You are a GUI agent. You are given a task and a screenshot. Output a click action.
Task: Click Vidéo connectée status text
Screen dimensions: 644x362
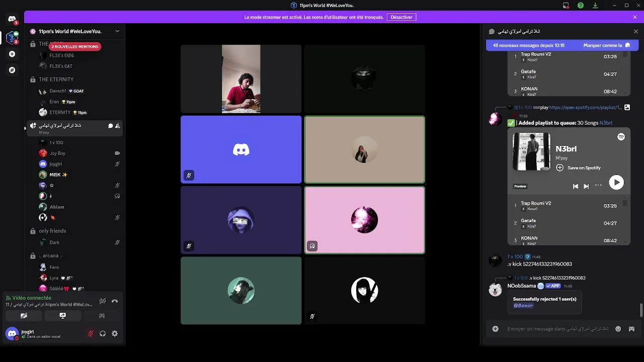click(x=32, y=298)
